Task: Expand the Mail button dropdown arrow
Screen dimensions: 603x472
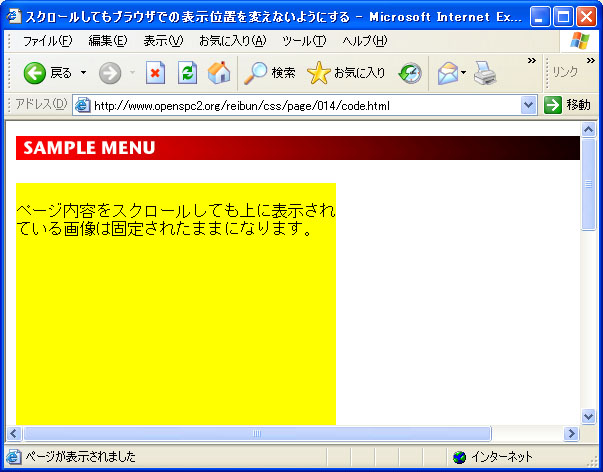Action: [463, 73]
